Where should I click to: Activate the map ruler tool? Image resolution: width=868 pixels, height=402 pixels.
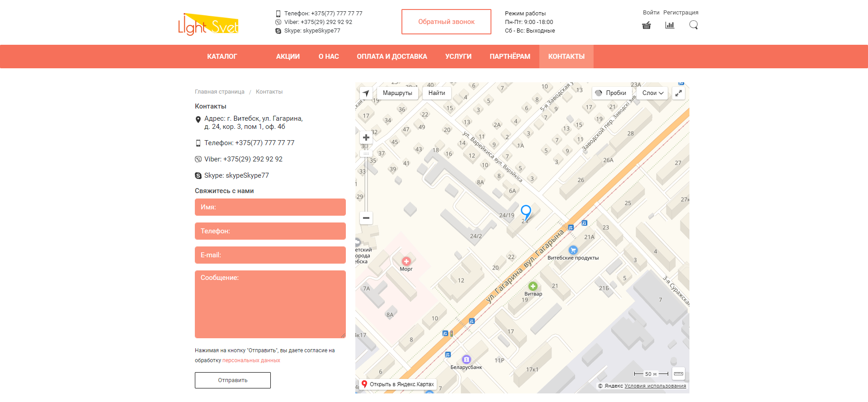679,374
